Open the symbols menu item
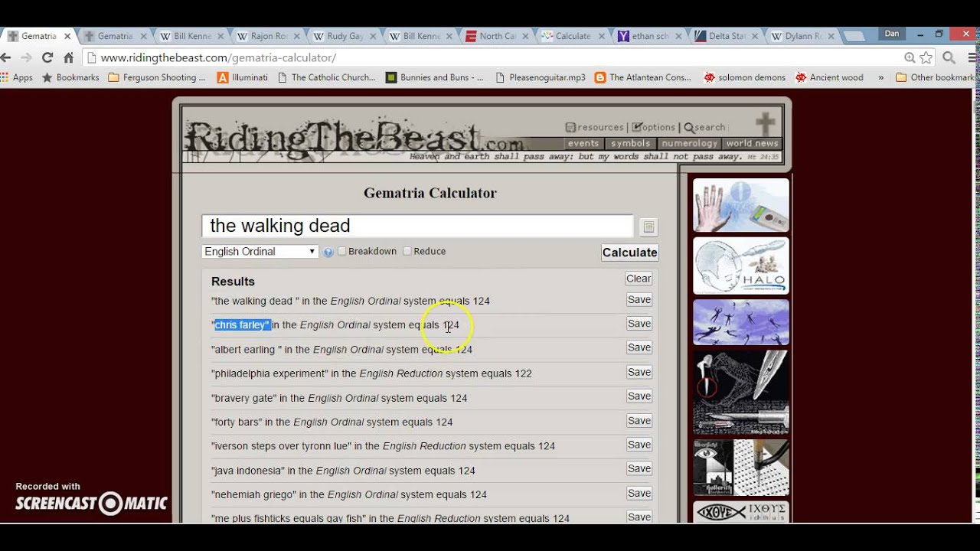This screenshot has width=980, height=551. tap(630, 143)
